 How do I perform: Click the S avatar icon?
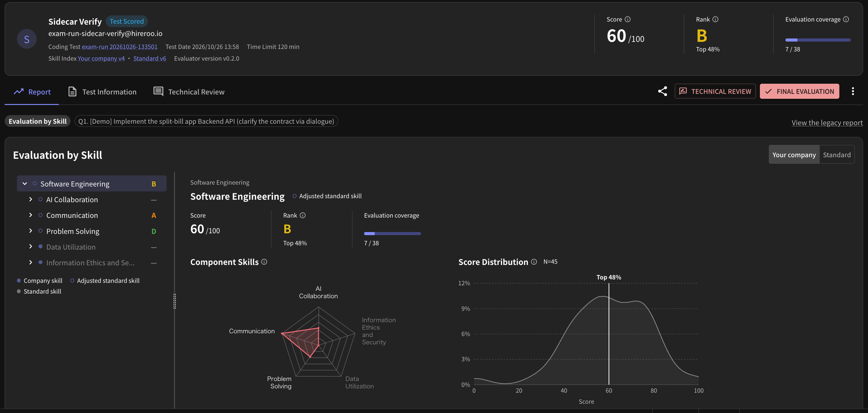[x=26, y=39]
